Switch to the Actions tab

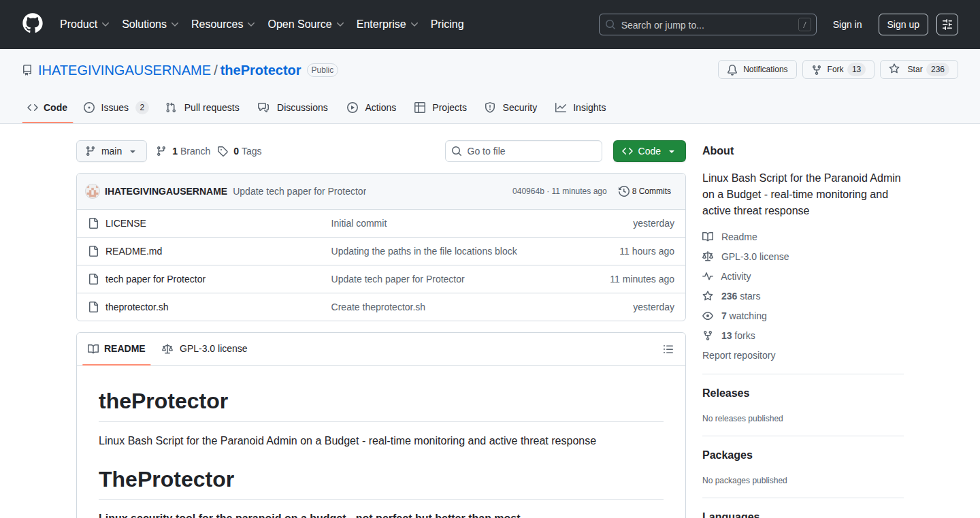click(372, 108)
